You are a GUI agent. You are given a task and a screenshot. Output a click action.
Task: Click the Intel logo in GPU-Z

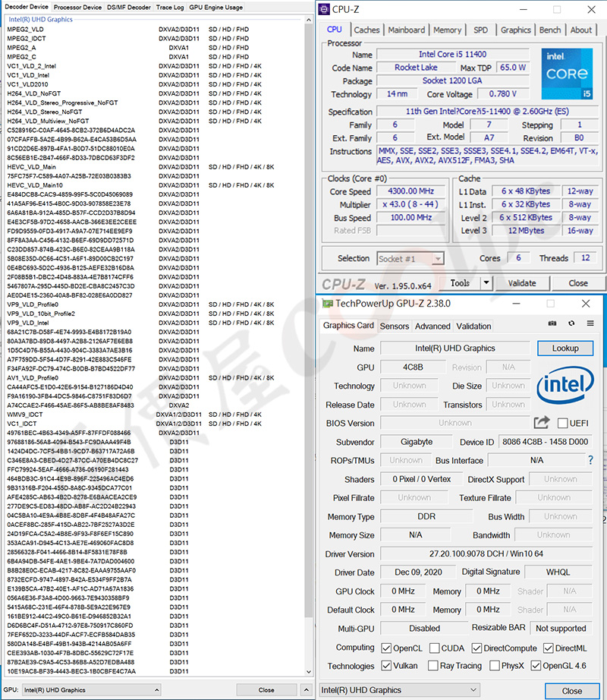565,385
